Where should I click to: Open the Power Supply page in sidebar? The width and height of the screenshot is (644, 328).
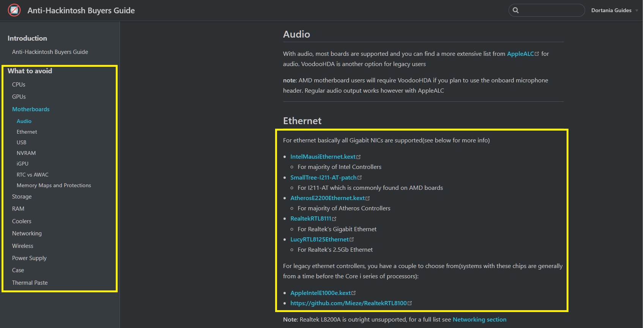tap(29, 258)
